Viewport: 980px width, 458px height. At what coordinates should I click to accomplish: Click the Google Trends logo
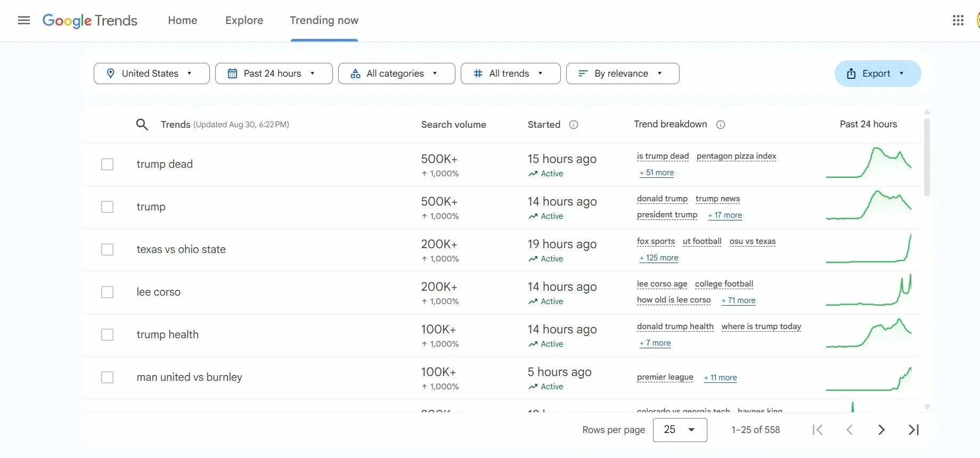pyautogui.click(x=89, y=20)
